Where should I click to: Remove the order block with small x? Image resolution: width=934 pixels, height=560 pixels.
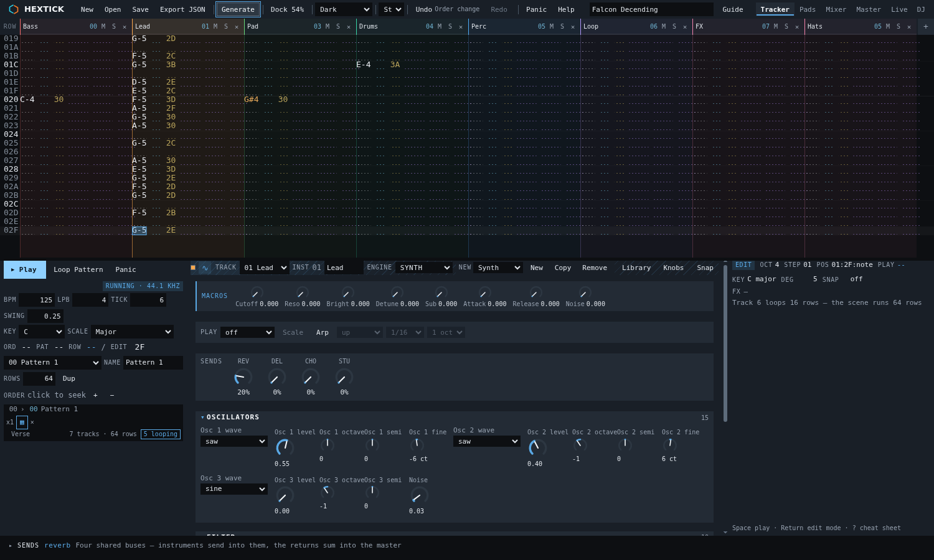coord(32,422)
